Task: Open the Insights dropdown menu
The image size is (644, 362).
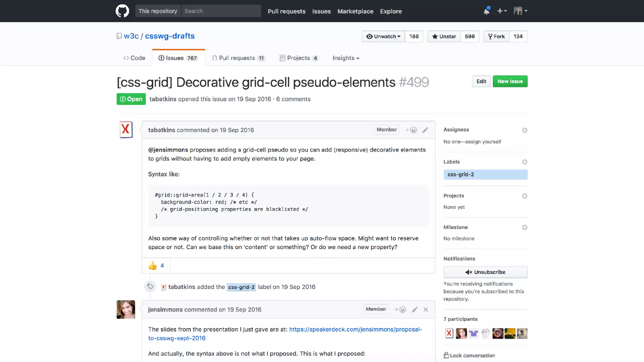Action: point(346,58)
